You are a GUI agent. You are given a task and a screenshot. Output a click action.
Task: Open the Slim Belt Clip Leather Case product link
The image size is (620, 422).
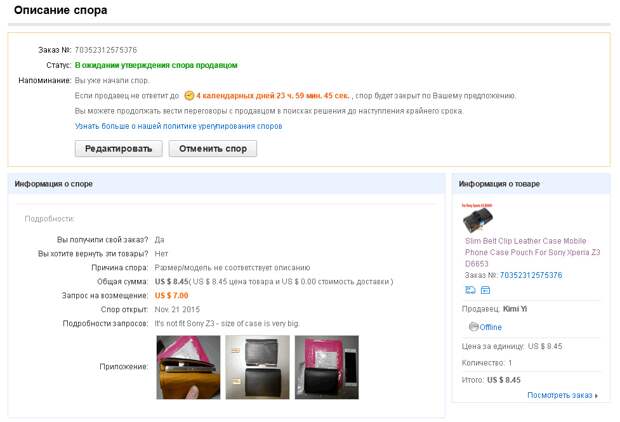pyautogui.click(x=532, y=252)
